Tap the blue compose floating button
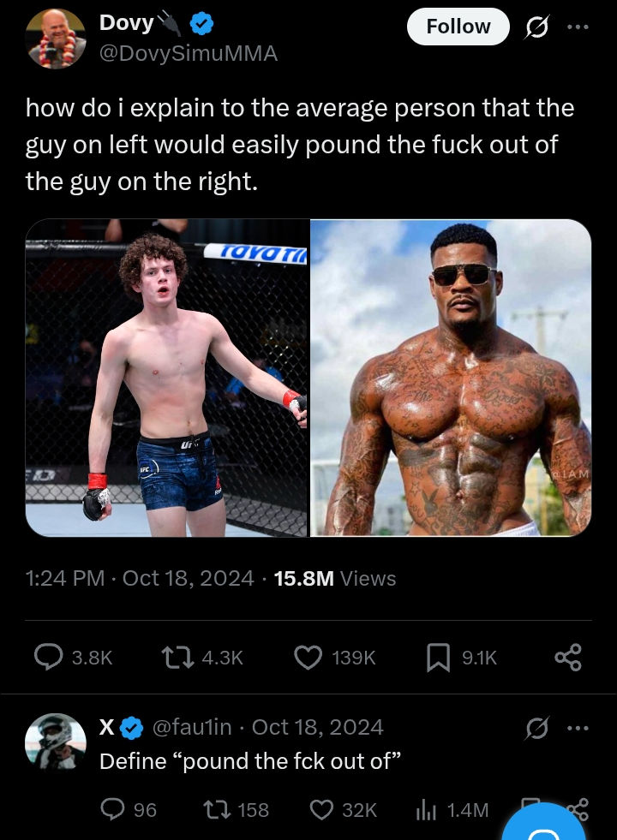Viewport: 617px width, 840px height. click(545, 825)
